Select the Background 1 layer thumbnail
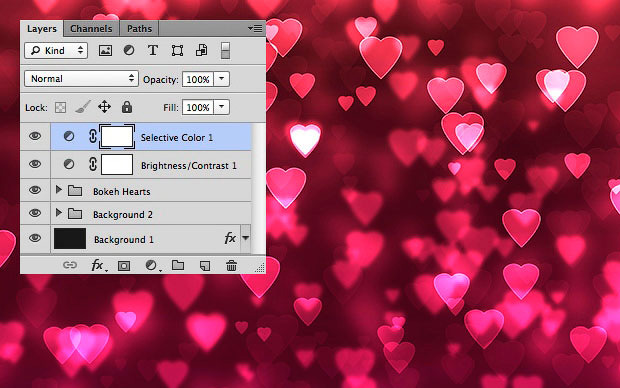 [x=70, y=238]
